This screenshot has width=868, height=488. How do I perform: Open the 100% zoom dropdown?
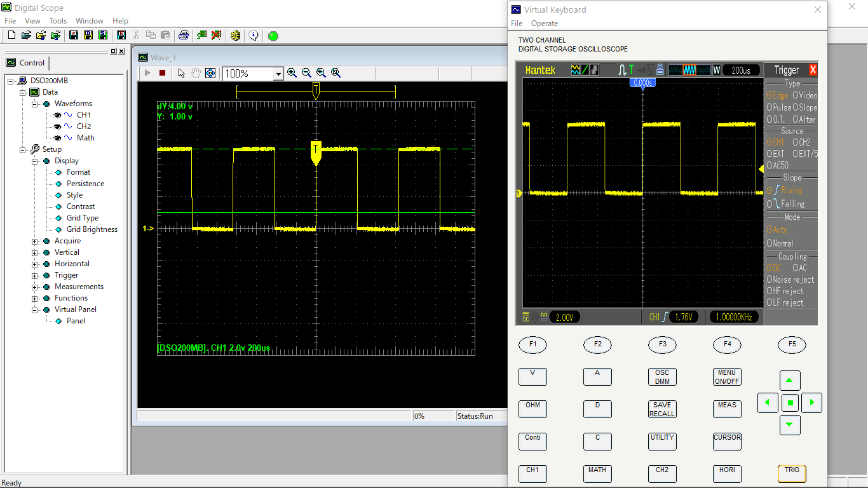[x=278, y=74]
